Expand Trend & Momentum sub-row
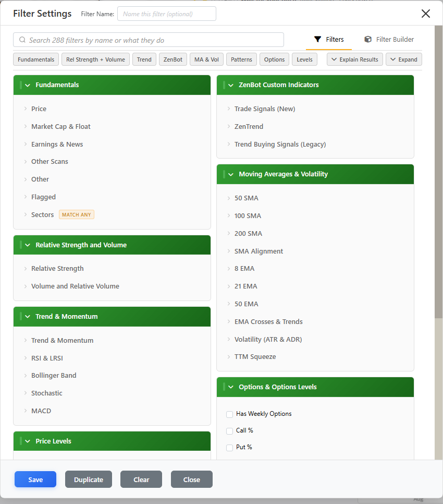 (112, 340)
